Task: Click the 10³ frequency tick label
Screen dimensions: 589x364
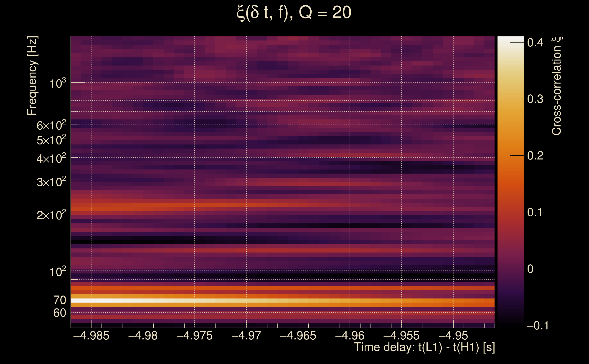Action: tap(57, 83)
